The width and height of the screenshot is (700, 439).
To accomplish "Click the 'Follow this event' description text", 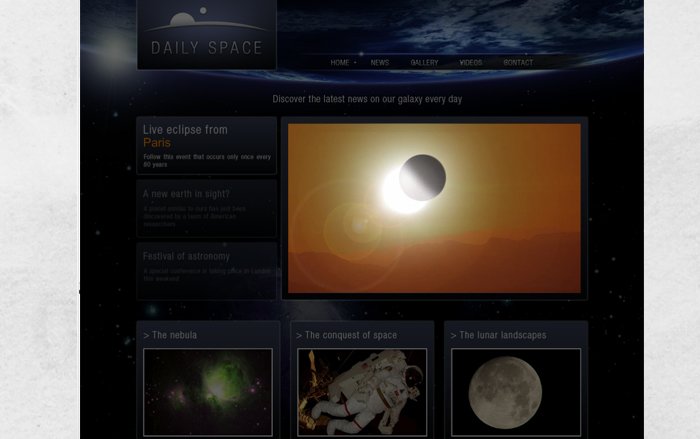I will (x=206, y=160).
